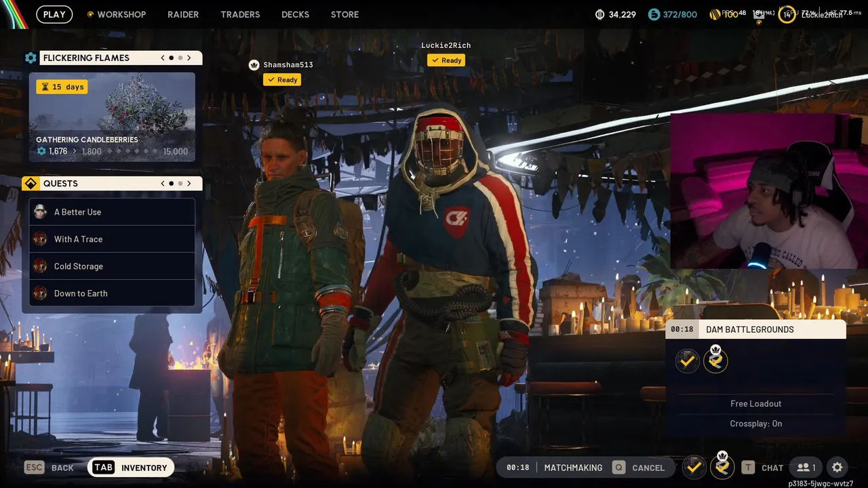Click the Dam Battlegrounds map title
This screenshot has height=488, width=868.
tap(750, 329)
